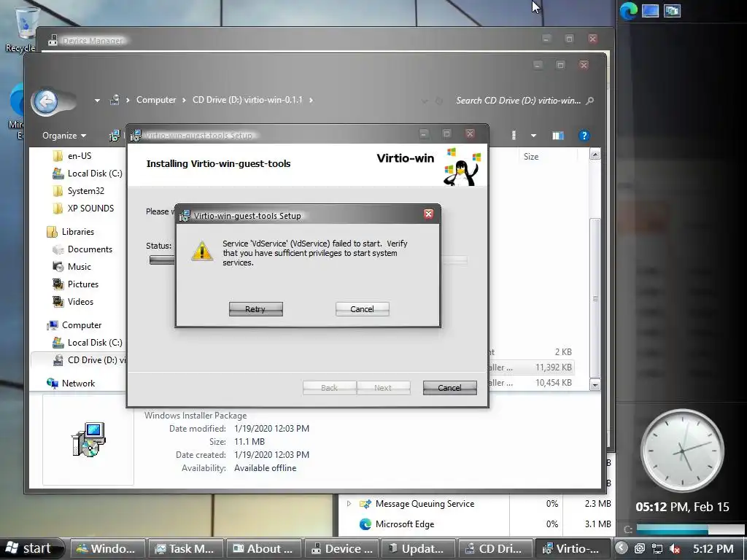
Task: Select Microsoft Edge process in Task Manager
Action: pyautogui.click(x=404, y=524)
